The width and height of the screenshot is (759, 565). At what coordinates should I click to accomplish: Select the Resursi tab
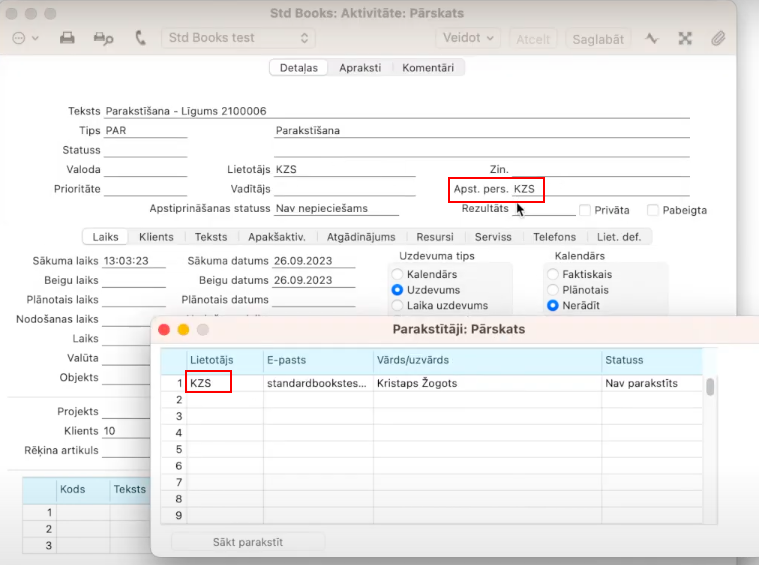[435, 237]
